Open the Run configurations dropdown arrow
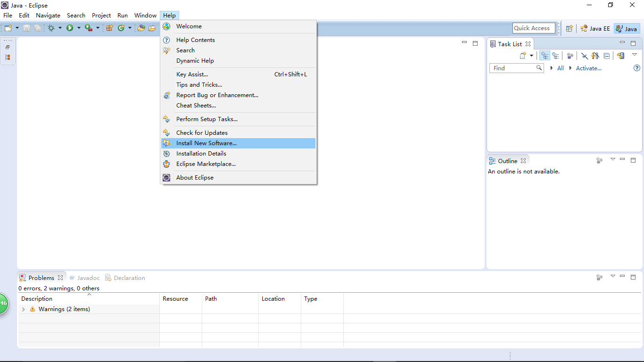 coord(79,28)
